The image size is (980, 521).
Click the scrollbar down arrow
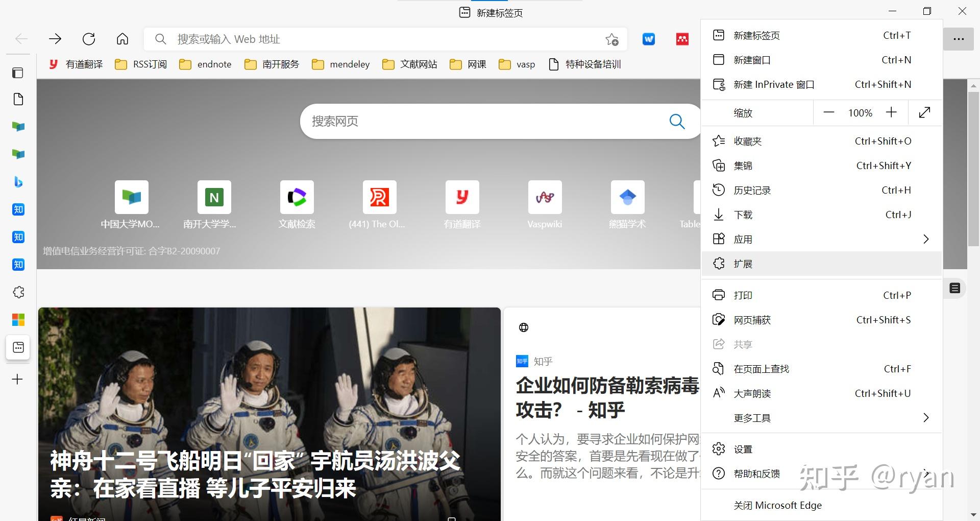pyautogui.click(x=973, y=515)
